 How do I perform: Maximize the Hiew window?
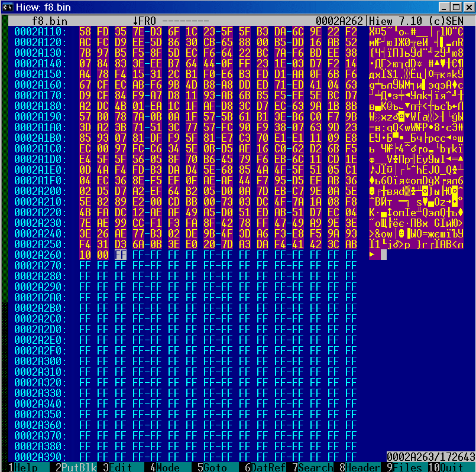point(453,7)
